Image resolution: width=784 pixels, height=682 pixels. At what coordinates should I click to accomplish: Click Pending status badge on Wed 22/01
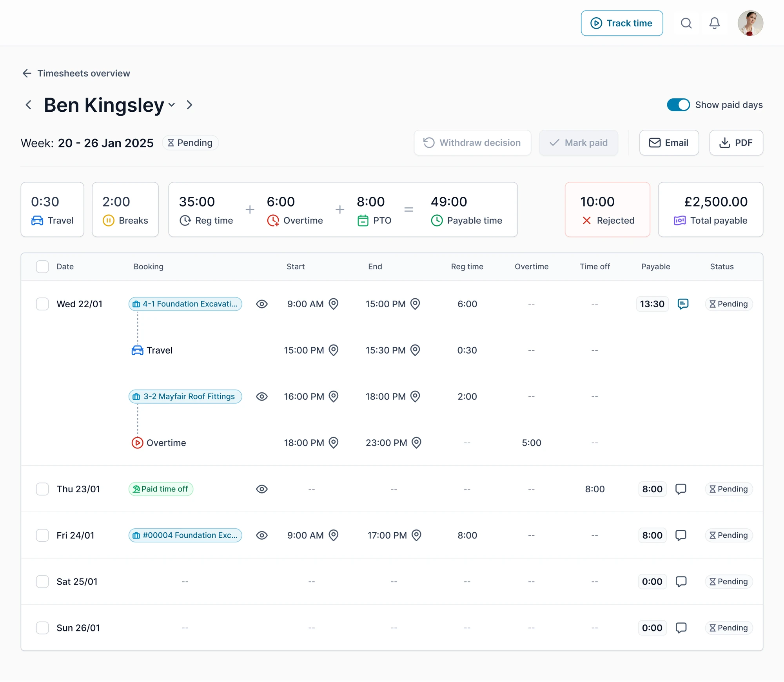[x=729, y=304]
